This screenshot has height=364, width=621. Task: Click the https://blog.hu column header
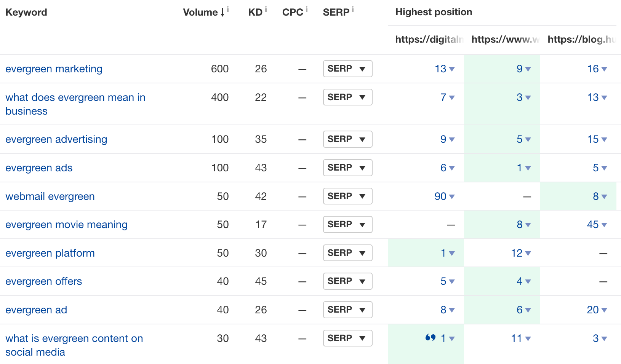click(581, 39)
